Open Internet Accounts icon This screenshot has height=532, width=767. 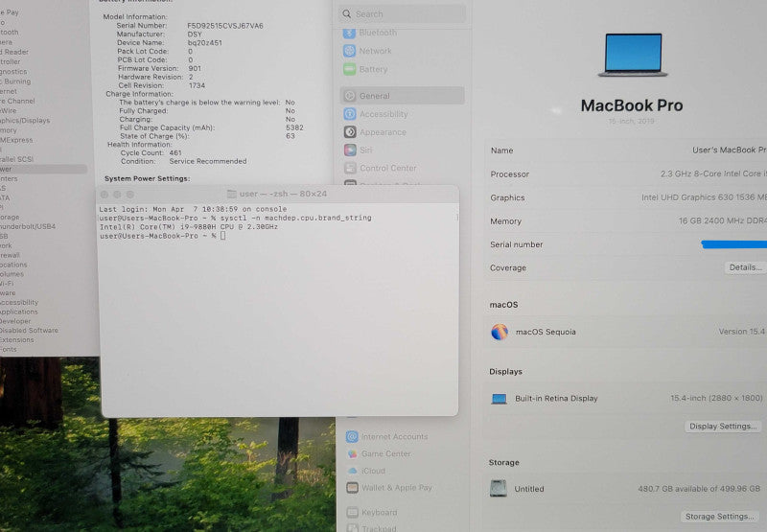click(x=352, y=437)
